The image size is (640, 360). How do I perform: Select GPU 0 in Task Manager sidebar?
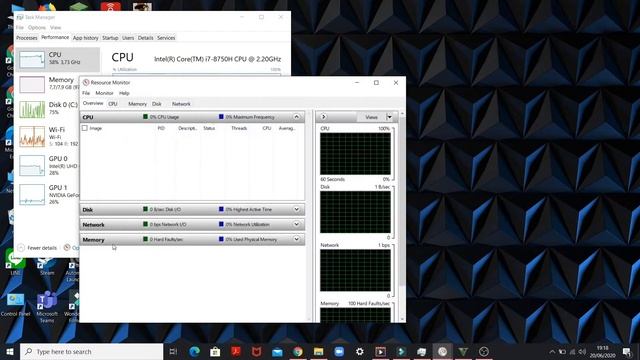coord(48,165)
